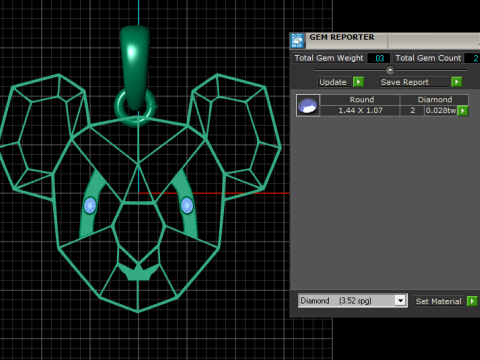The width and height of the screenshot is (480, 360).
Task: Click the round gem thumbnail icon
Action: coord(308,105)
